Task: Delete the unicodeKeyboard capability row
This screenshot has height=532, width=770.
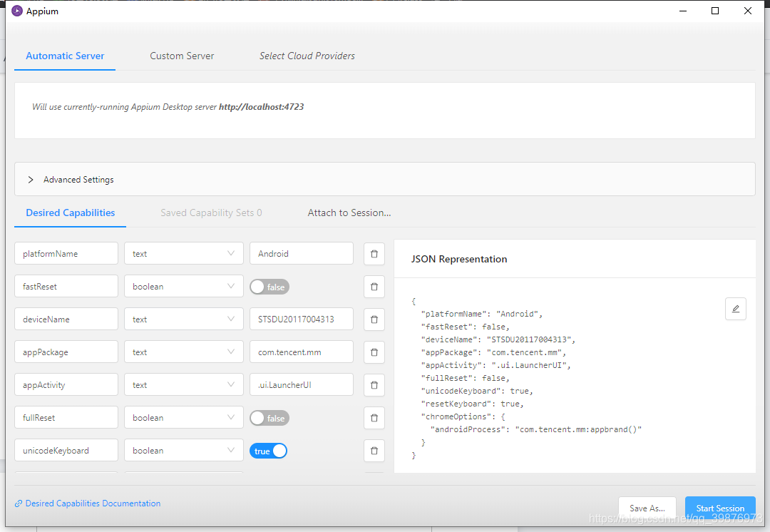Action: point(374,451)
